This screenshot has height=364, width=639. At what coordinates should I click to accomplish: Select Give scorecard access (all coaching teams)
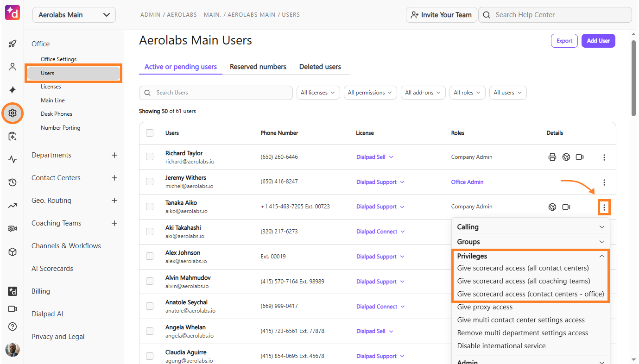pyautogui.click(x=524, y=281)
